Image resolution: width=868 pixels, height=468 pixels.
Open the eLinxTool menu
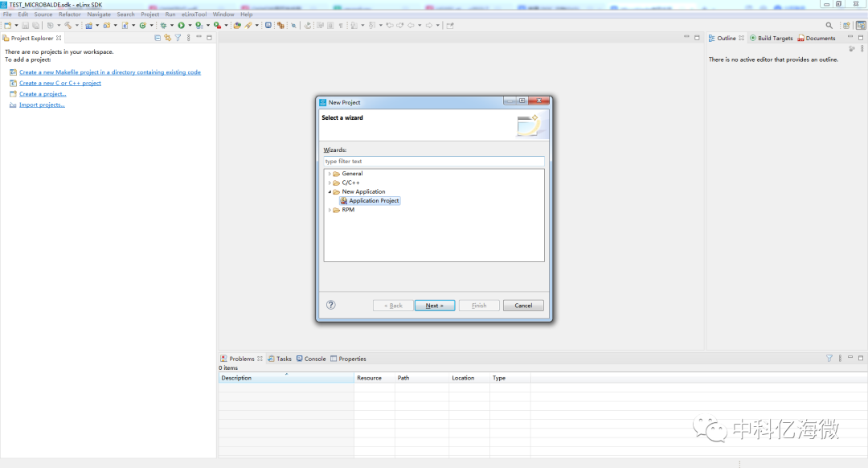[x=194, y=14]
